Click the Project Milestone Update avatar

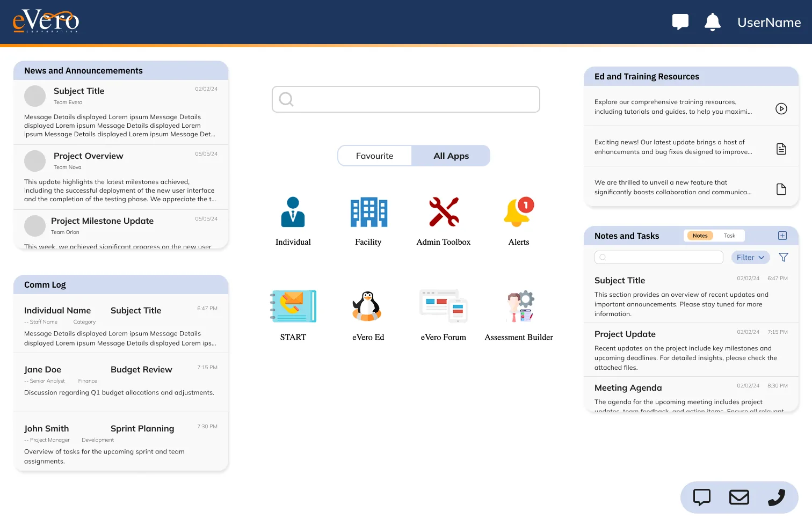pyautogui.click(x=35, y=226)
